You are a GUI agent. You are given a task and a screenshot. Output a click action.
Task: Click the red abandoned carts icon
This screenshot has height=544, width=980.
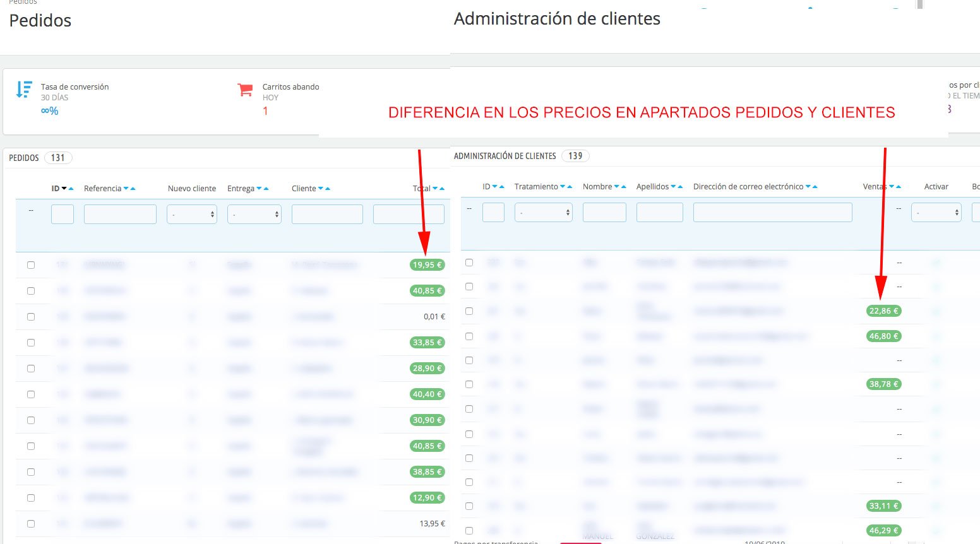coord(245,90)
